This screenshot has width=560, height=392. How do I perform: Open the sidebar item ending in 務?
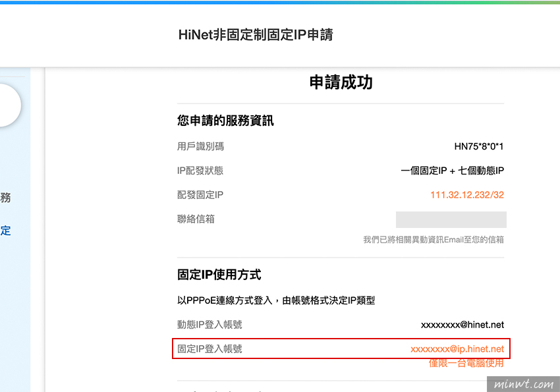(x=5, y=198)
